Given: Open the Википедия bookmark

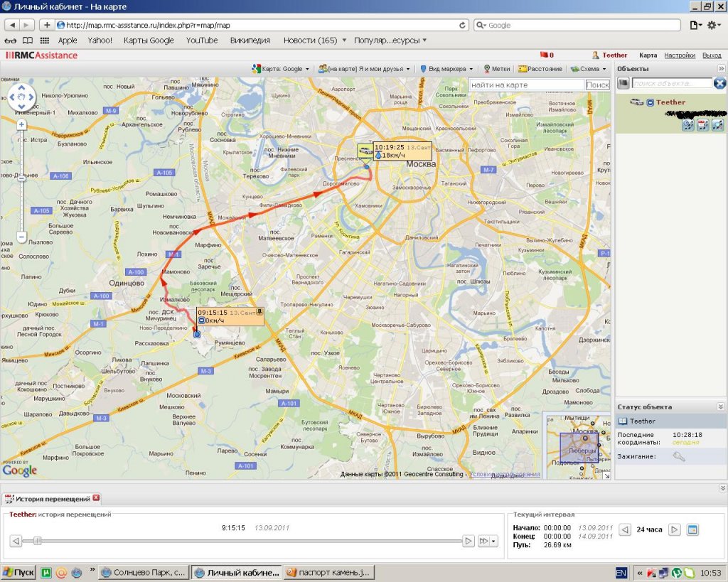Looking at the screenshot, I should coord(250,41).
